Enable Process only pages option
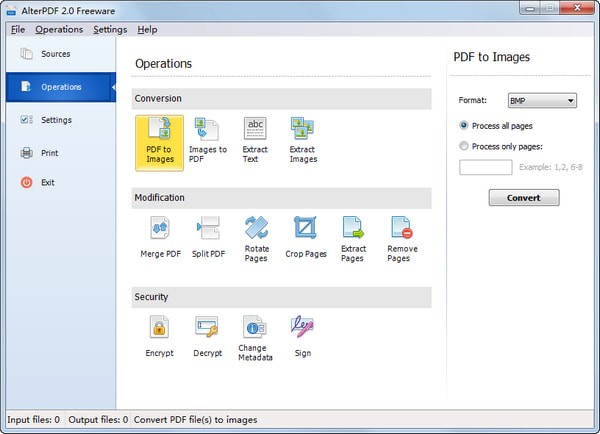600x434 pixels. point(464,146)
